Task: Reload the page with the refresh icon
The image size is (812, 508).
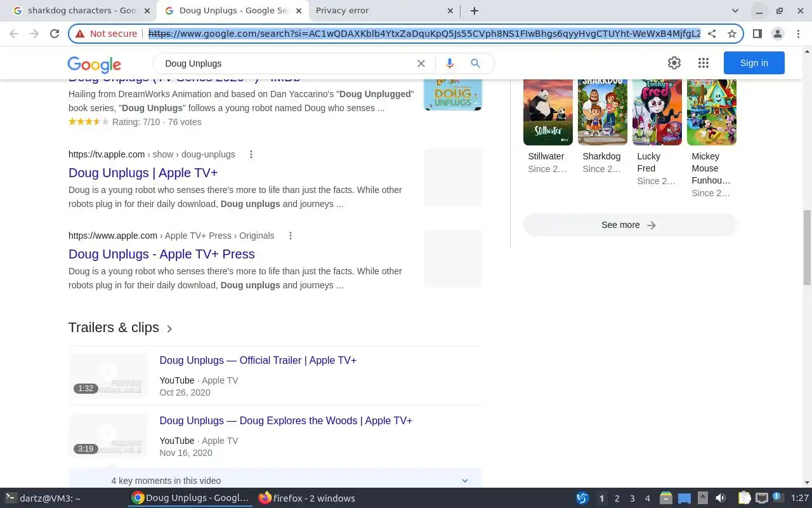Action: (x=55, y=34)
